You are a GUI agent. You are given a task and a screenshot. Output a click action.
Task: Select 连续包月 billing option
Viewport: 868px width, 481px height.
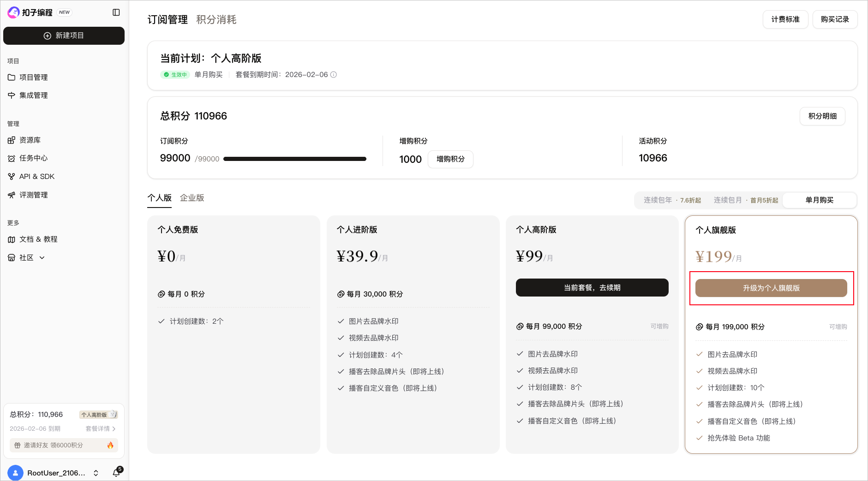coord(746,200)
